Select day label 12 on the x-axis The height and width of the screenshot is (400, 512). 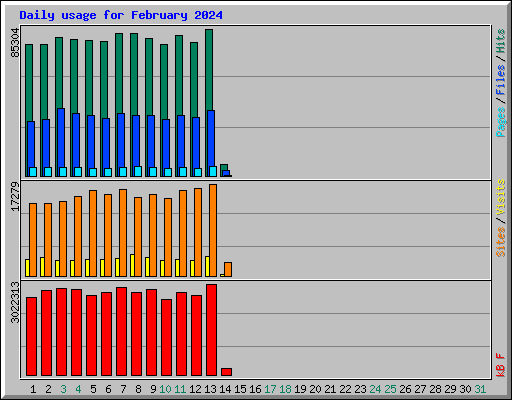tap(195, 389)
